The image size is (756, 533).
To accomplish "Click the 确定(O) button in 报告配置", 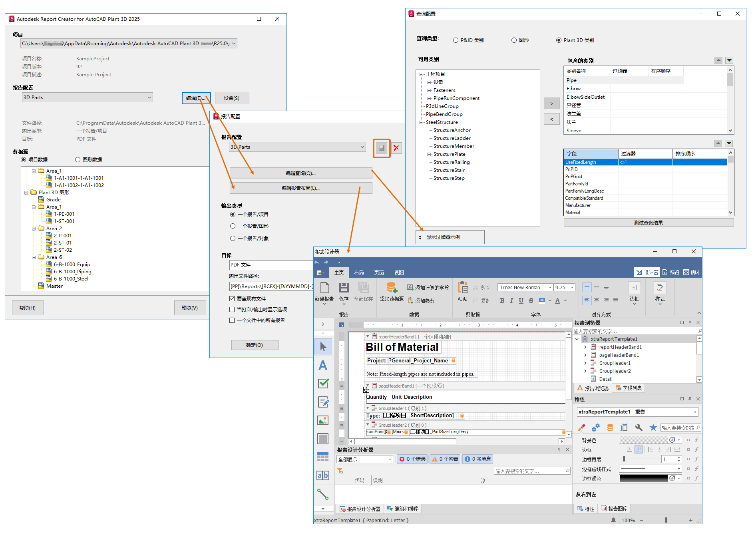I will point(255,345).
